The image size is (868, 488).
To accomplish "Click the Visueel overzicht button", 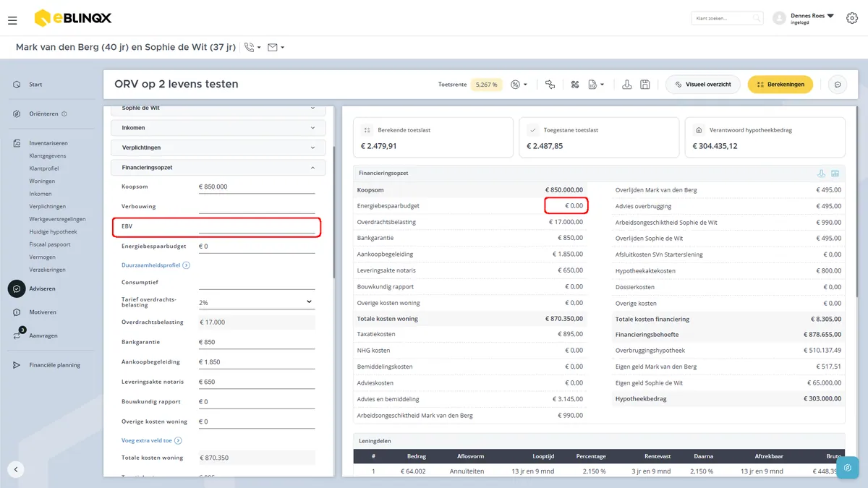I will coord(703,85).
